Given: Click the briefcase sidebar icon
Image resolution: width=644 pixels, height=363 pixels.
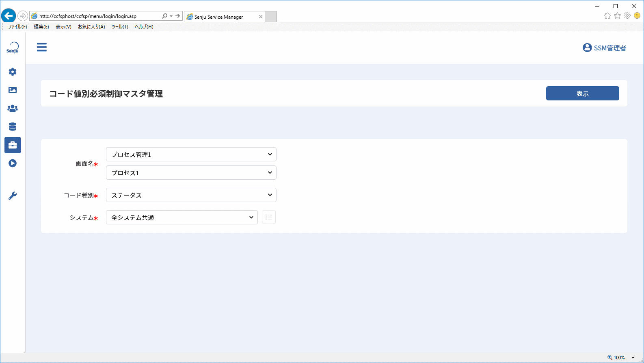Looking at the screenshot, I should [x=13, y=145].
